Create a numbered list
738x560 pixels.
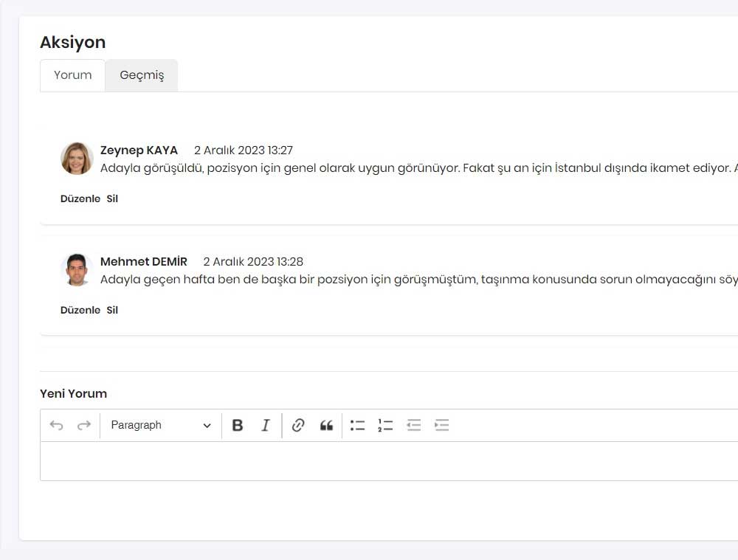[385, 426]
